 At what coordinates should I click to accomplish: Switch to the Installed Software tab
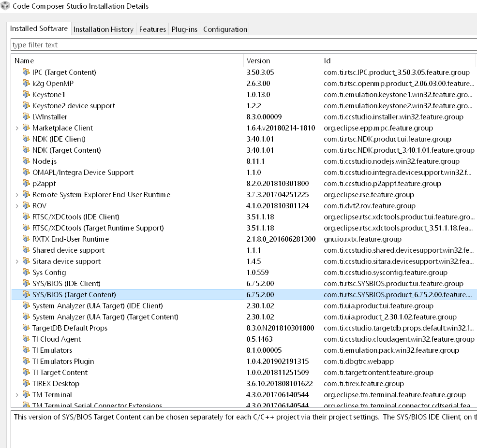[39, 29]
